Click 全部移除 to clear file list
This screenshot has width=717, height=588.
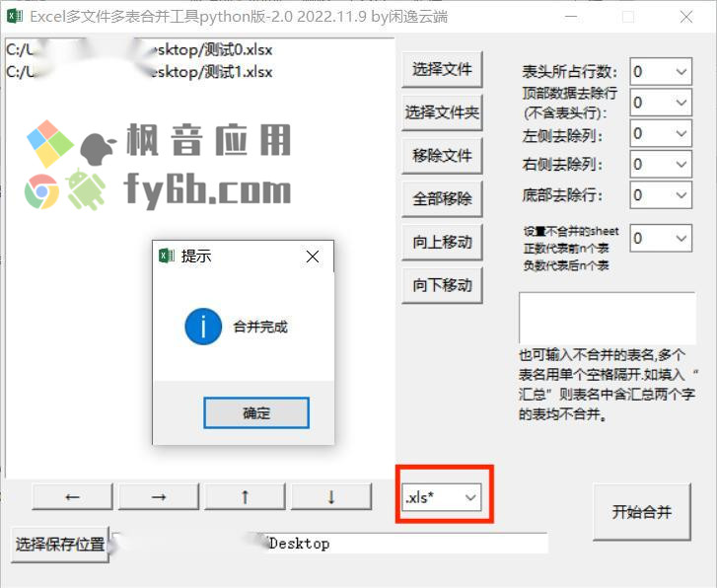[x=442, y=199]
